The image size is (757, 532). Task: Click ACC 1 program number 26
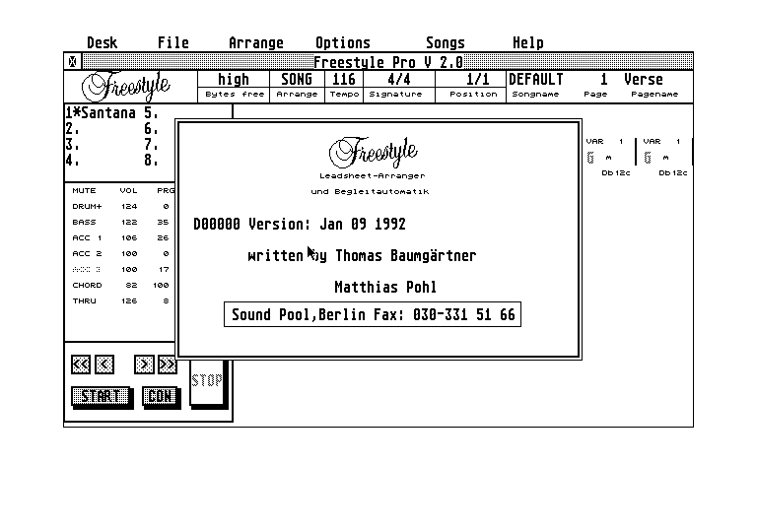click(164, 238)
